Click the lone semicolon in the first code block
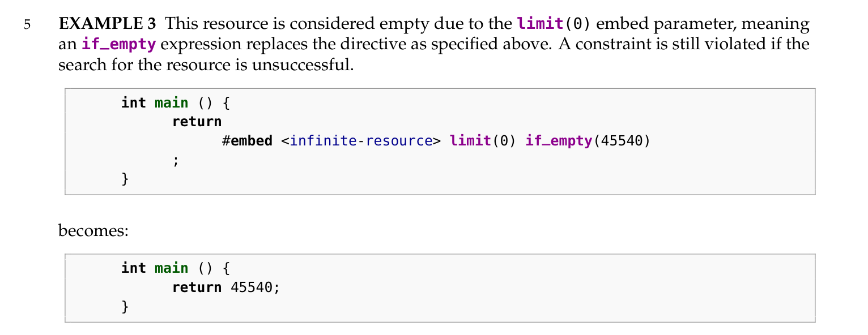 [176, 161]
